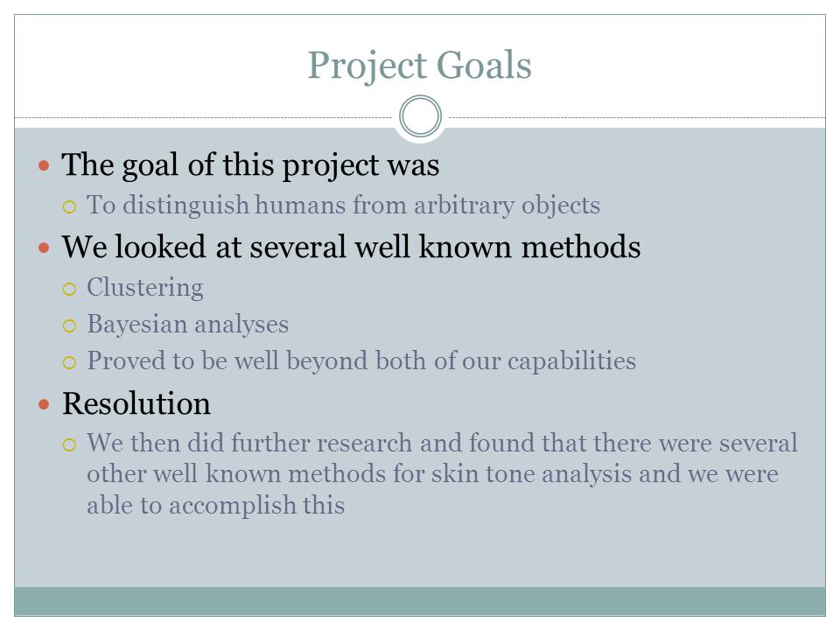Select the red bullet beside 'We looked at several'
Viewport: 840px width, 630px height.
[44, 248]
